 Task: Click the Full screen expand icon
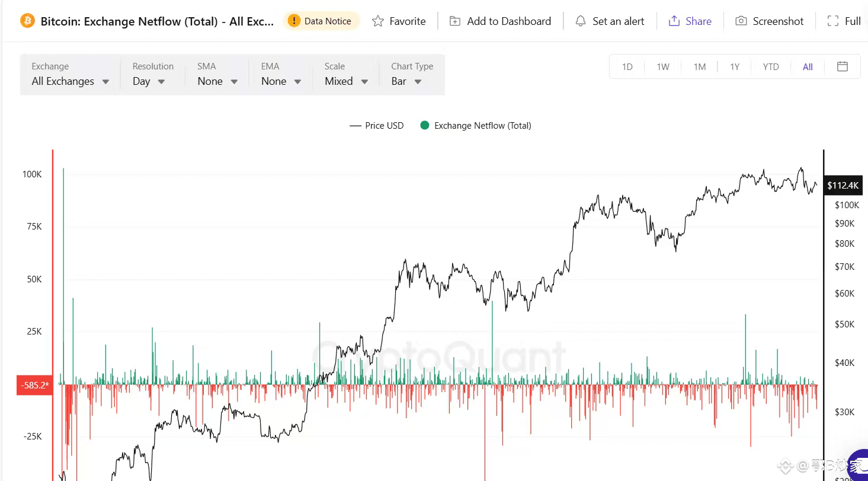pyautogui.click(x=832, y=21)
